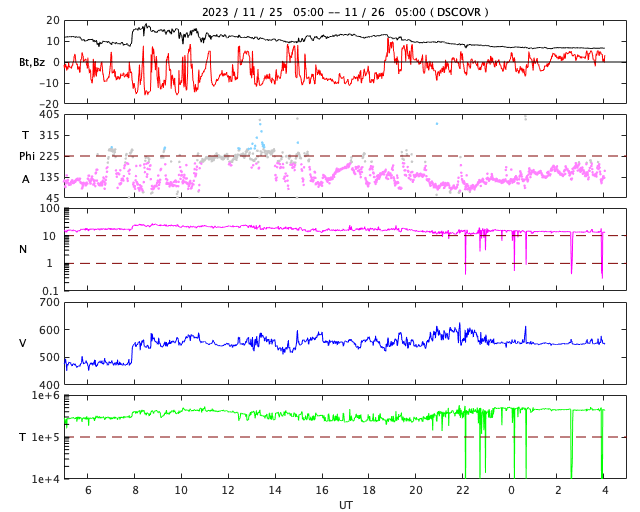This screenshot has height=512, width=640.
Task: Click the '400' tick on the V axis
Action: 49,385
